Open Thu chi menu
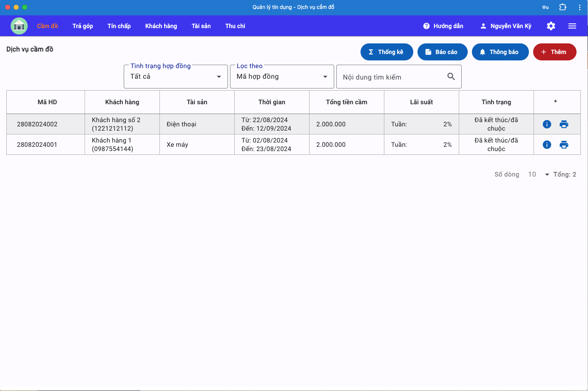This screenshot has width=588, height=391. [235, 26]
